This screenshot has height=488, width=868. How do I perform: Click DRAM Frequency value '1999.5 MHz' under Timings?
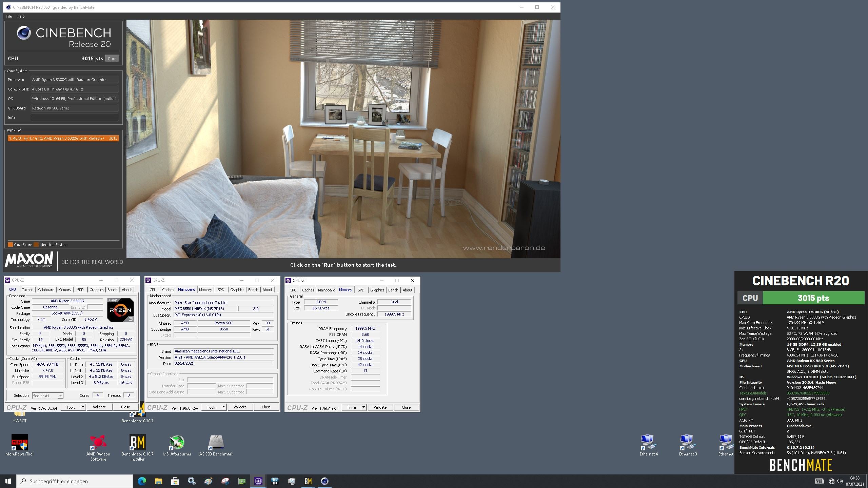click(365, 328)
